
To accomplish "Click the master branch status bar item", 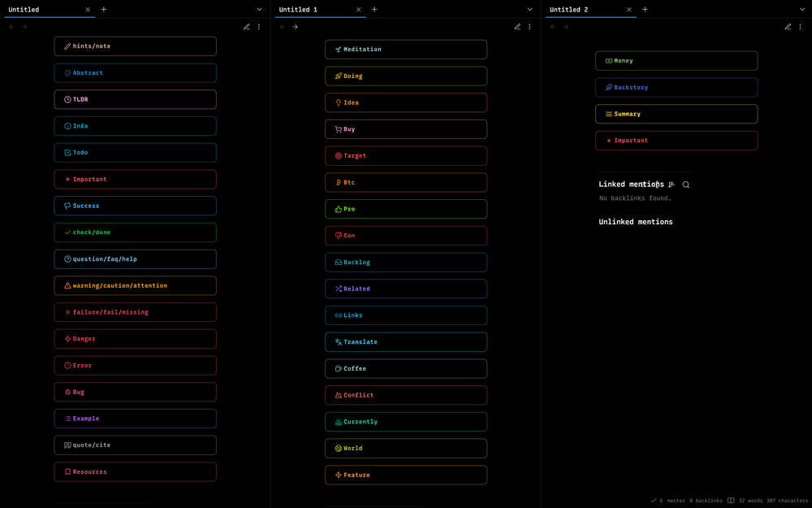I will click(676, 501).
